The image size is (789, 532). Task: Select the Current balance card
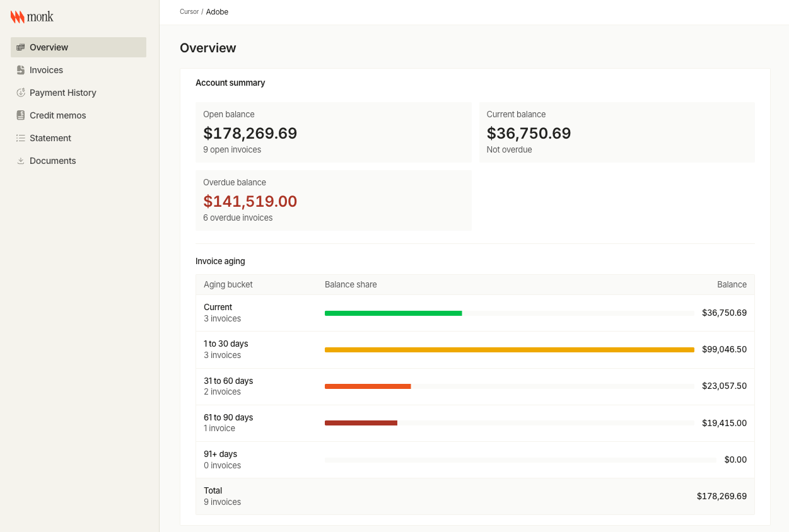617,132
